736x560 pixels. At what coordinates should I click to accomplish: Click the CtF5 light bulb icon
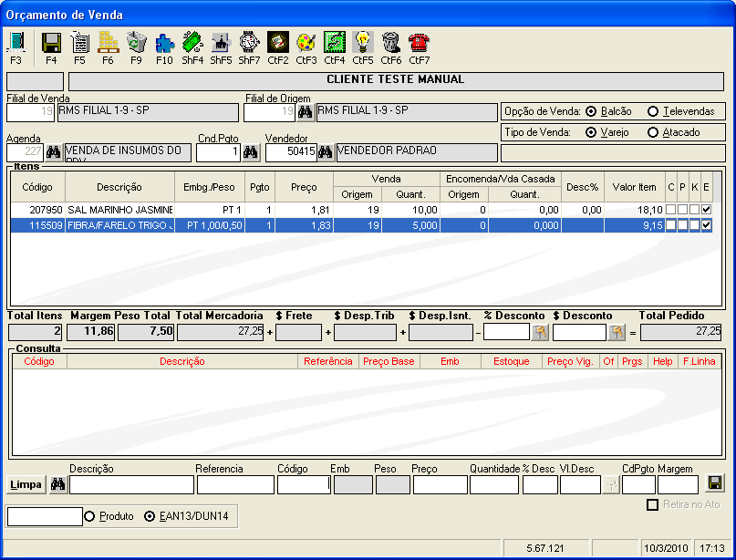(363, 43)
